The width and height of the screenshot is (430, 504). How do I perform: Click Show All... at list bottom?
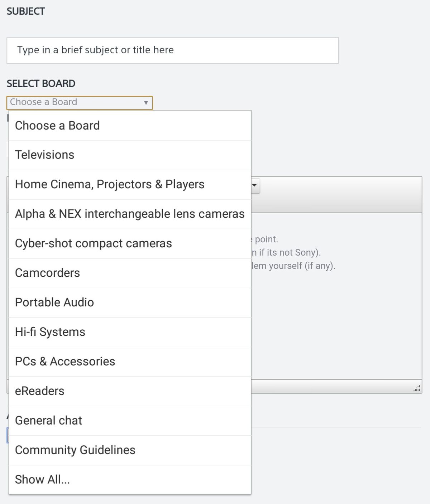coord(130,480)
